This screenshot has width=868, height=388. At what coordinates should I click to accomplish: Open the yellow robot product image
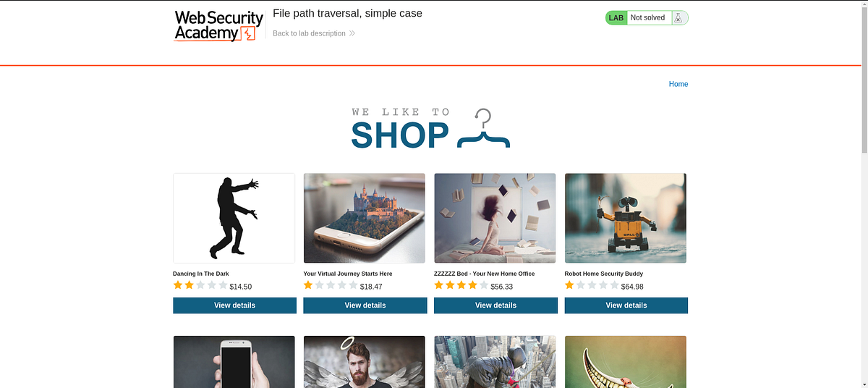(x=626, y=218)
